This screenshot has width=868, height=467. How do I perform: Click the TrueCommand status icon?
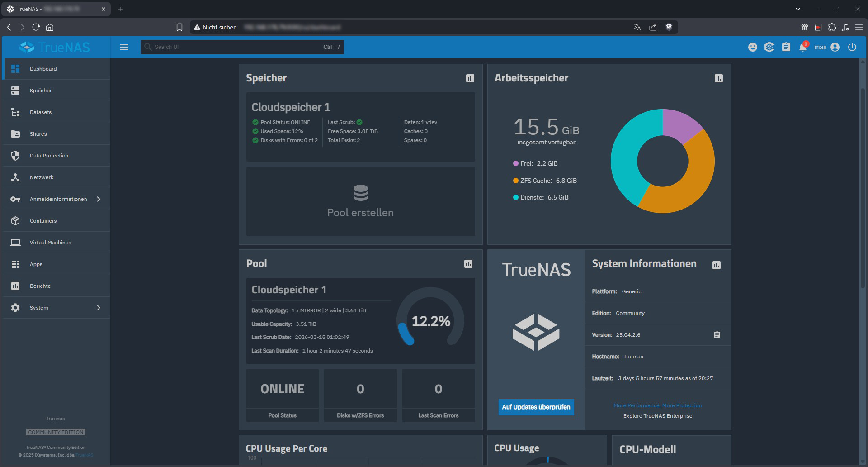pos(769,47)
